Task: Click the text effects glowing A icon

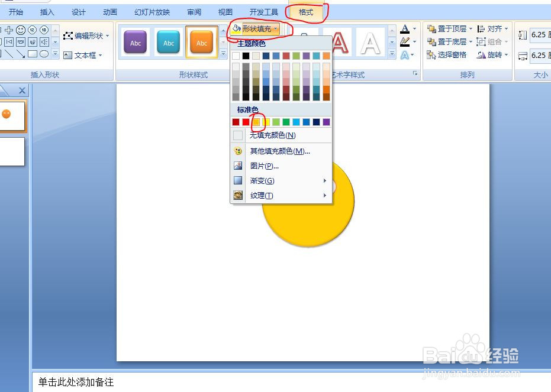Action: (x=405, y=55)
